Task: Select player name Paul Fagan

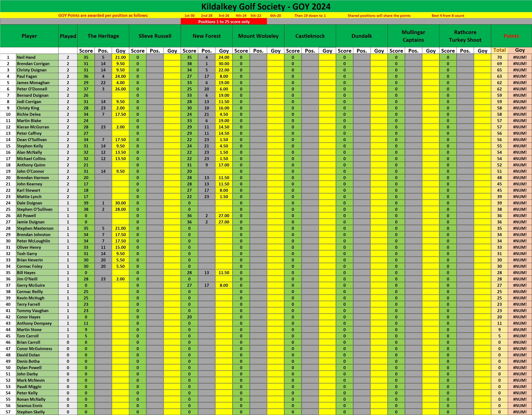Action: point(37,76)
